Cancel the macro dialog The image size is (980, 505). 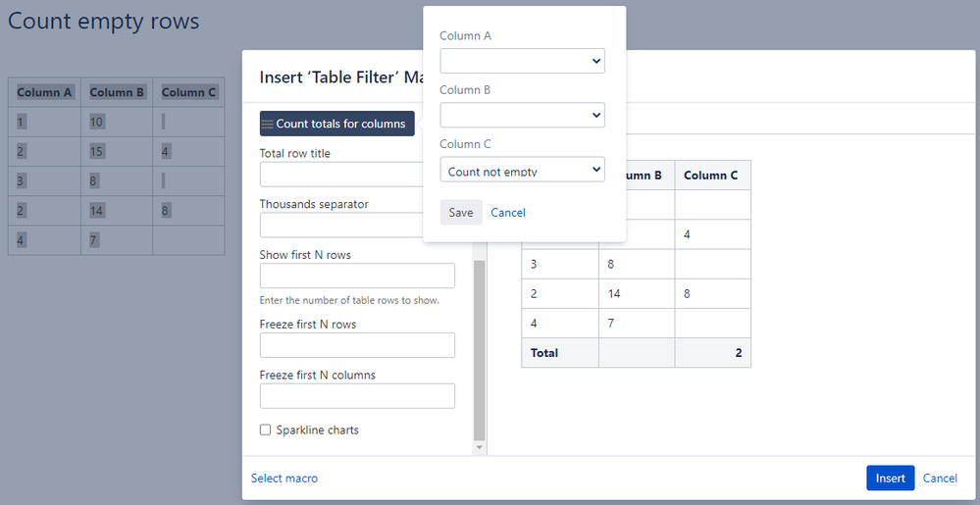940,479
